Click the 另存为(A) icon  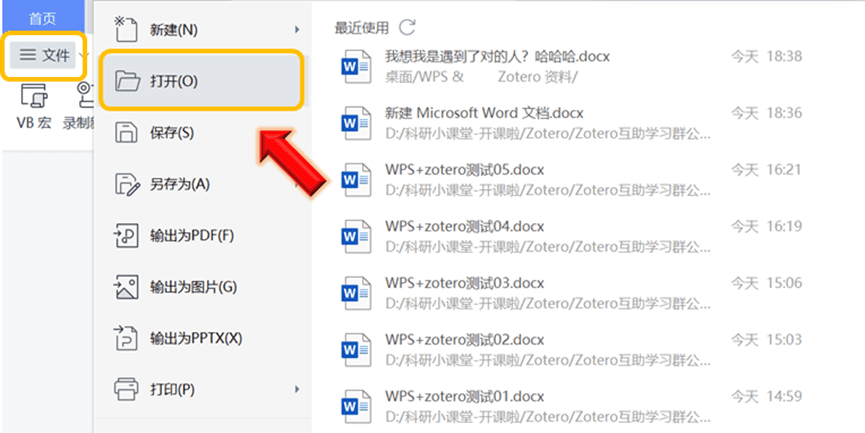pyautogui.click(x=126, y=184)
